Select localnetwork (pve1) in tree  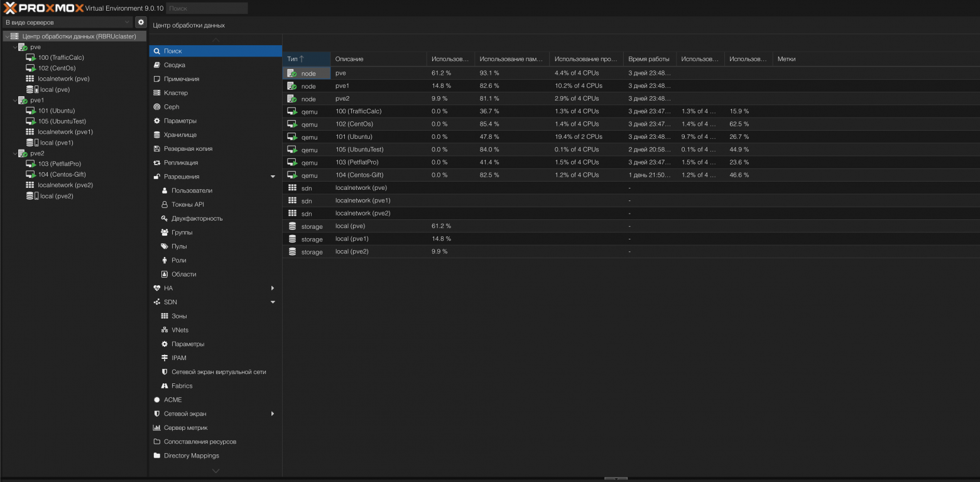coord(65,132)
